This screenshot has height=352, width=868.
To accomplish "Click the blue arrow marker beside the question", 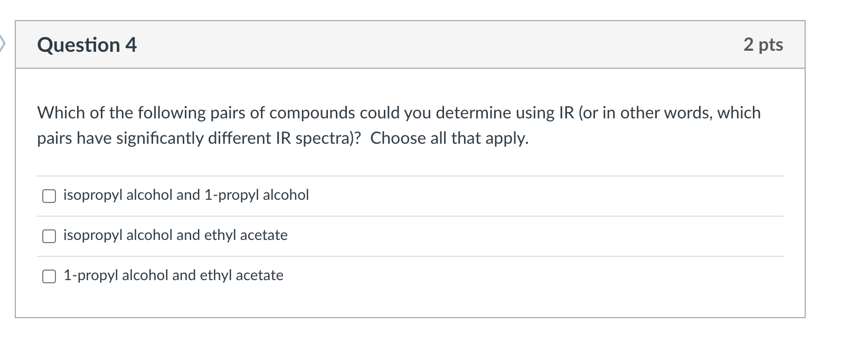I will click(3, 44).
